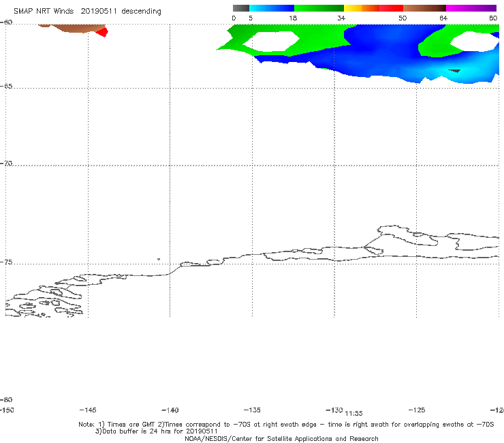Click the word 'descending' in the title

click(141, 12)
